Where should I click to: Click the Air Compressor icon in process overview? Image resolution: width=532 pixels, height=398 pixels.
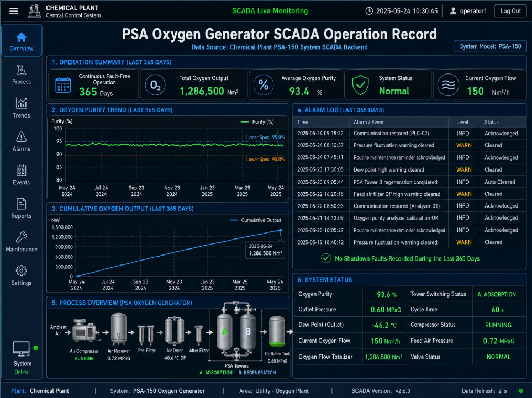(85, 331)
